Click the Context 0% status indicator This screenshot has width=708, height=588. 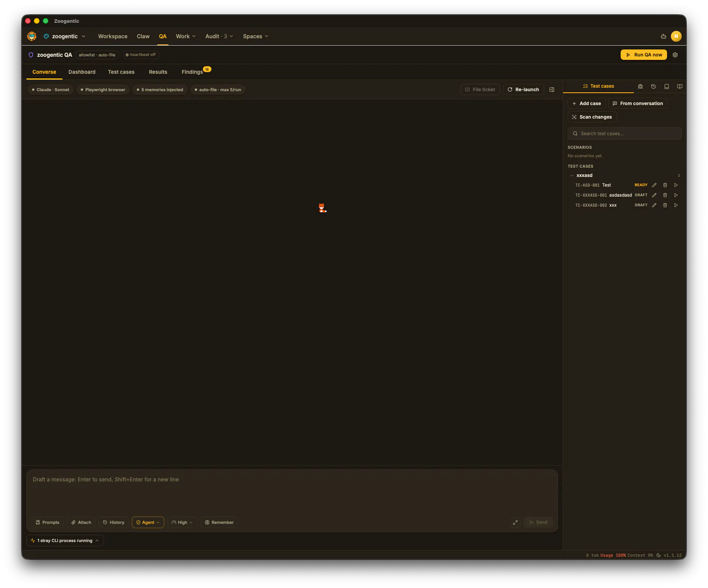pos(640,555)
